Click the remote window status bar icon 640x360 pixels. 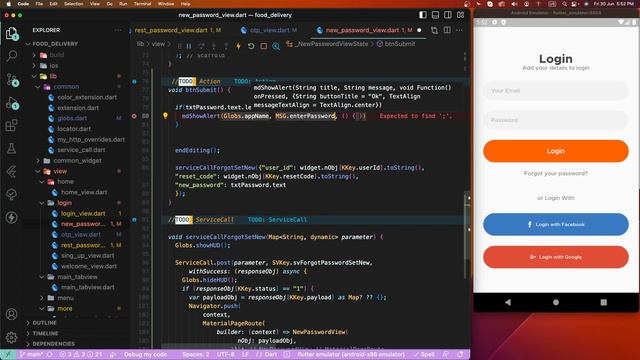(8, 354)
